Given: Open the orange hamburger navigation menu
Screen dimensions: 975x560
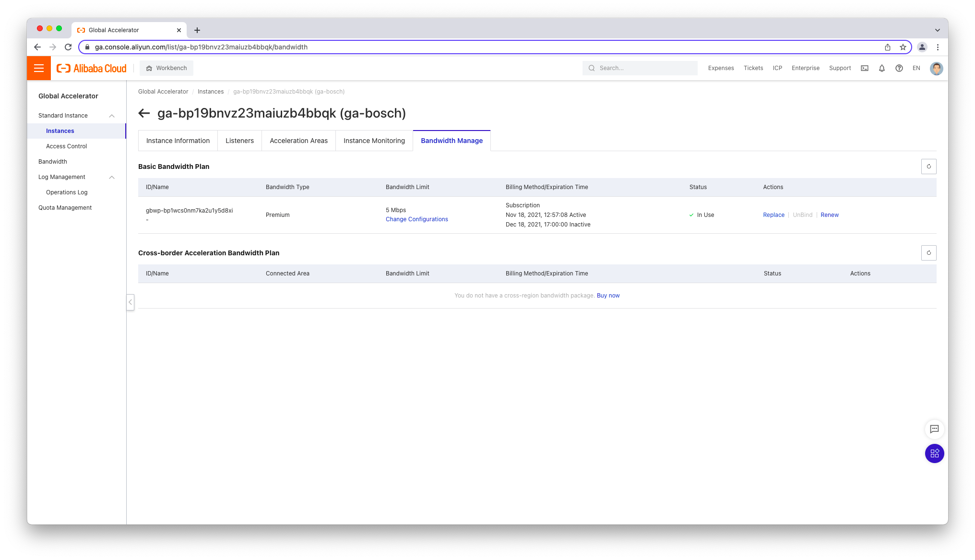Looking at the screenshot, I should [39, 68].
